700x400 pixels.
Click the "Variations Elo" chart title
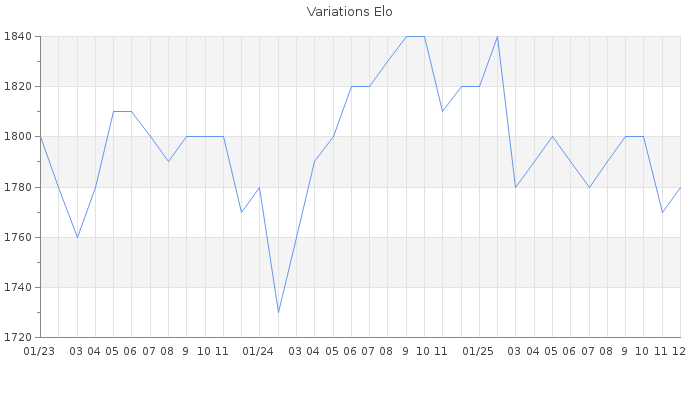click(349, 12)
